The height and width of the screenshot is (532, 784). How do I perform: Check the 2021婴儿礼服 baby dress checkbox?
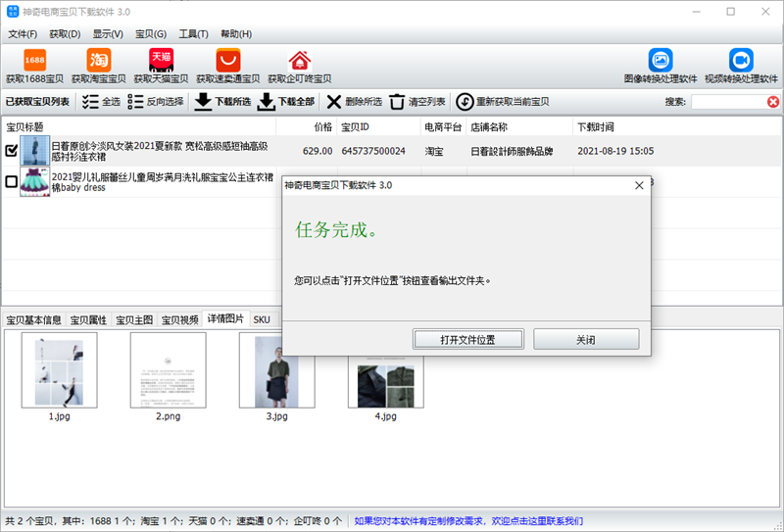click(11, 181)
